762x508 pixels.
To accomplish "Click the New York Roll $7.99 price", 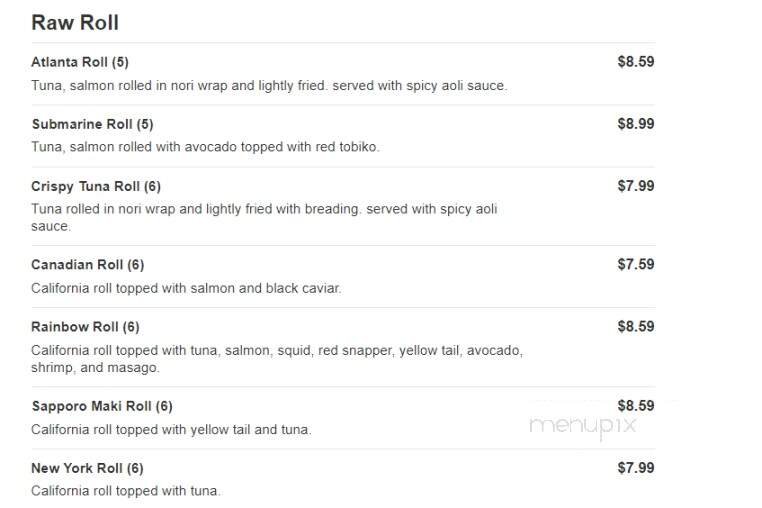I will point(635,468).
